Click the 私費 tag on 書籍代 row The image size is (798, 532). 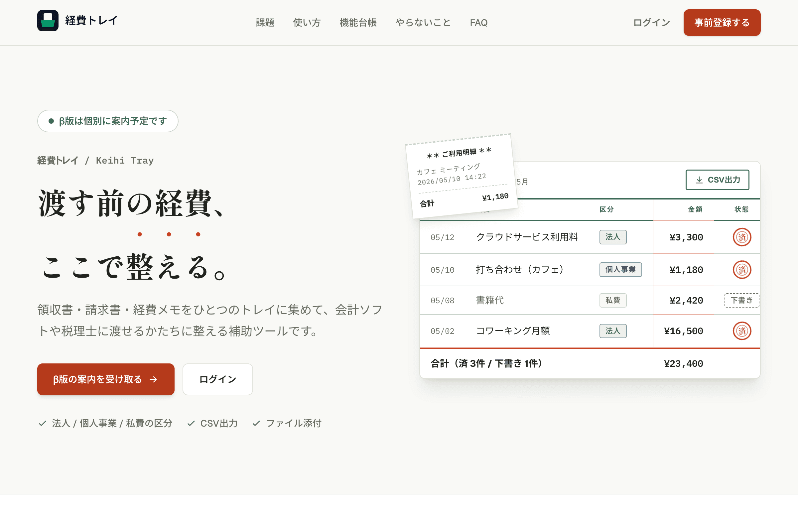[613, 300]
